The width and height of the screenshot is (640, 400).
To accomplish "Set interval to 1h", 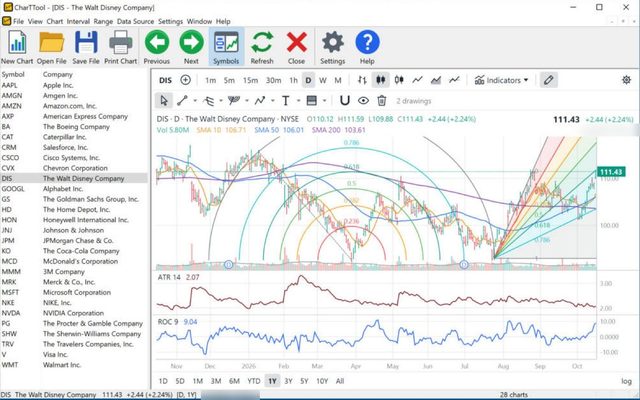I will click(x=293, y=80).
